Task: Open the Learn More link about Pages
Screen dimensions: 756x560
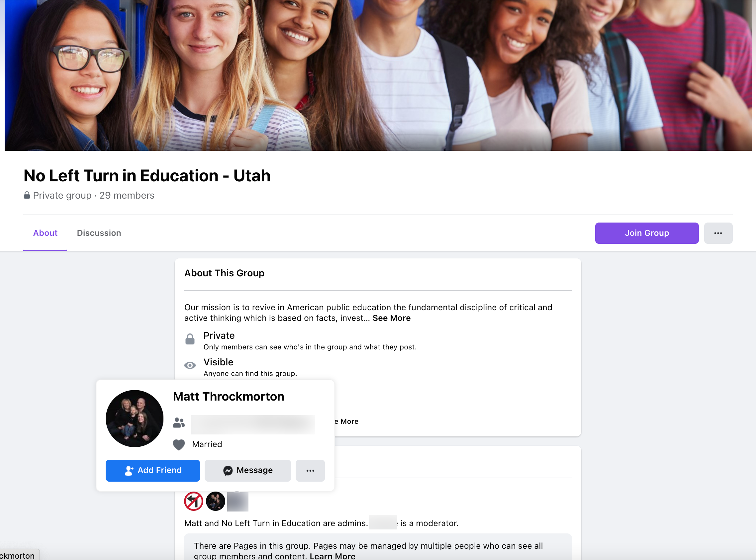Action: pyautogui.click(x=332, y=556)
